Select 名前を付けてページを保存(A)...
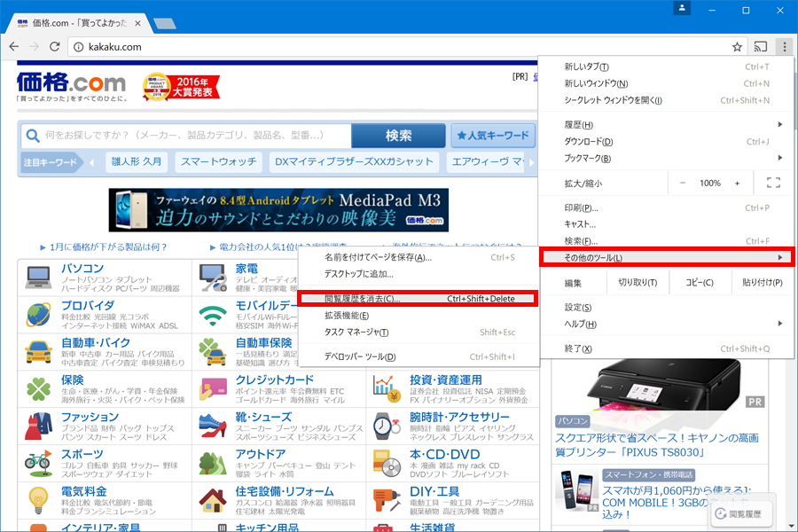 418,258
